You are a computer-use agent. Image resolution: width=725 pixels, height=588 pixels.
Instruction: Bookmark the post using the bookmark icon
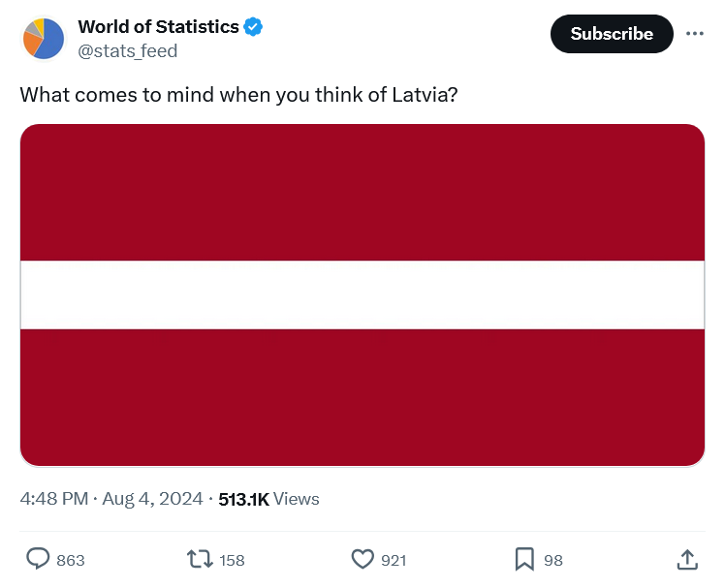[x=524, y=559]
